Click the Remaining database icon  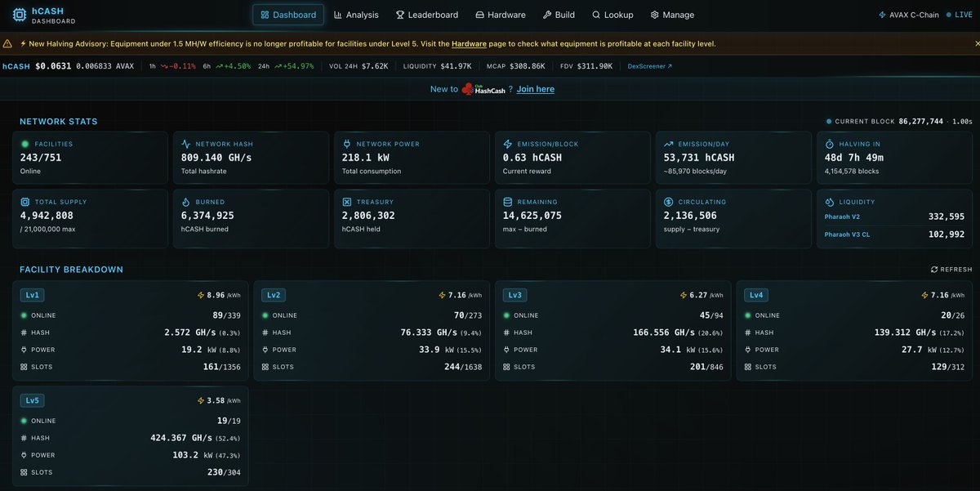tap(508, 202)
